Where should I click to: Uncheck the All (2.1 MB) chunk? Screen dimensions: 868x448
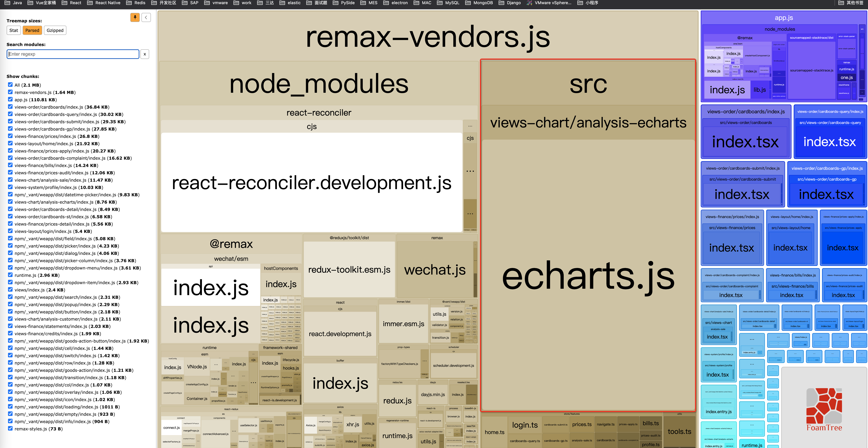10,85
